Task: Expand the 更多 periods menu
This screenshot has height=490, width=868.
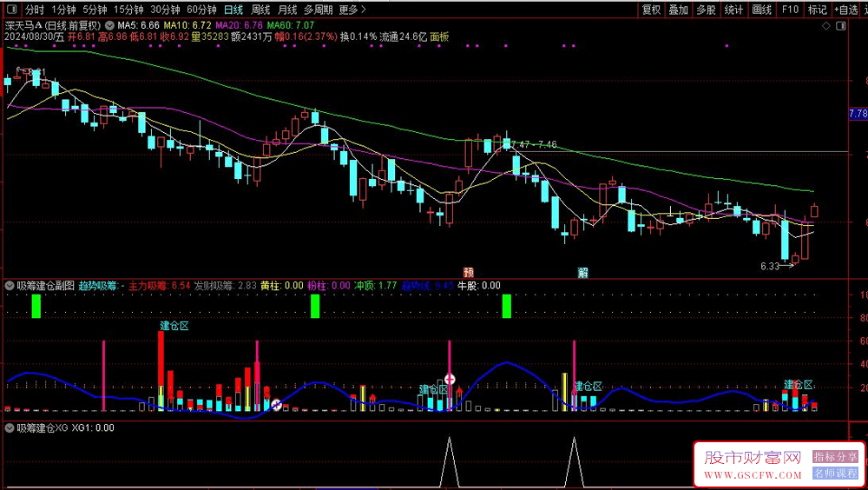Action: (x=352, y=10)
